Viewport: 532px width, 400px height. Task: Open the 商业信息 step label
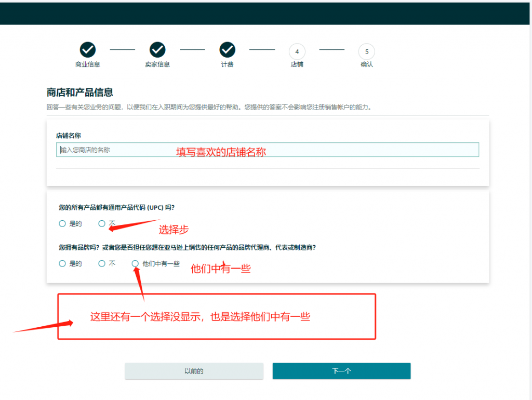point(88,64)
